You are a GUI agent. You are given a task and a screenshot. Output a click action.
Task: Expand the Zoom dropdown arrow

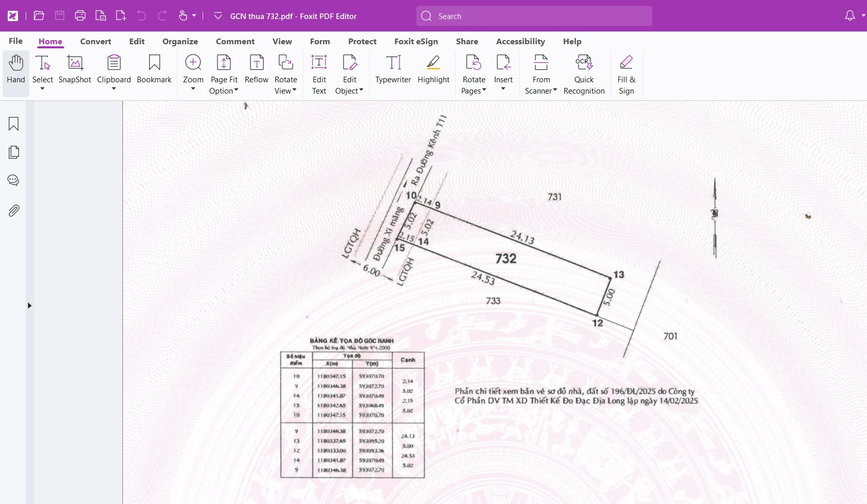[193, 89]
